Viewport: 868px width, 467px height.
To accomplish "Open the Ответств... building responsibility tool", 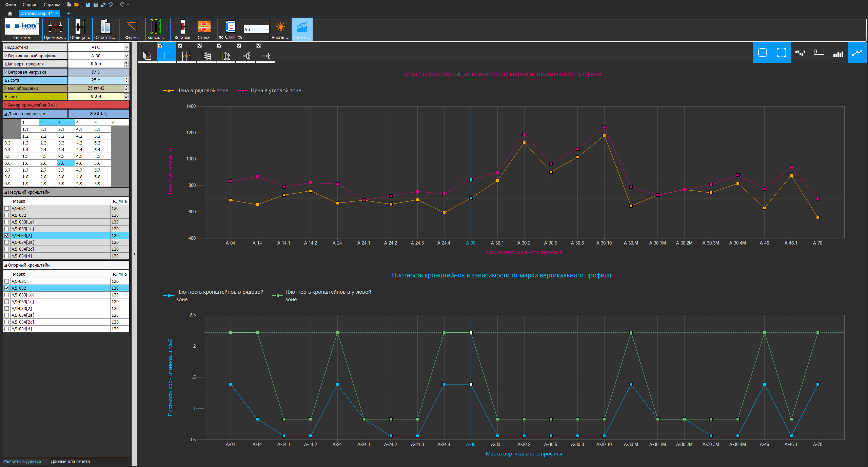I will click(105, 29).
